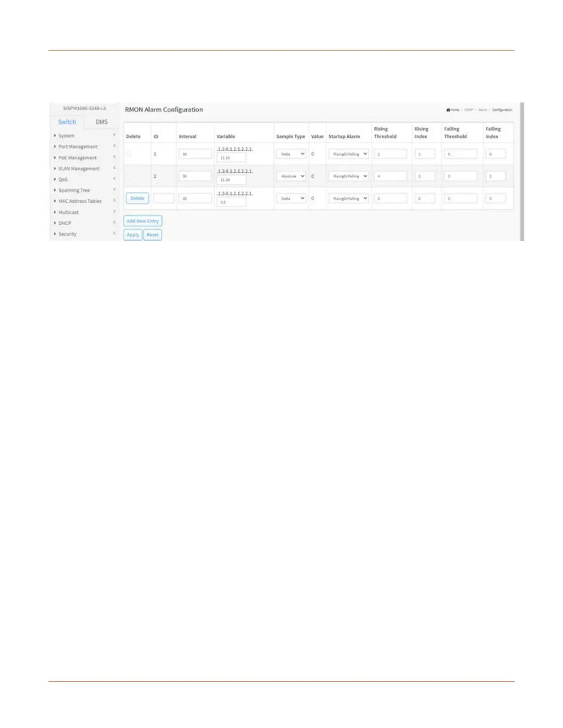Screen dimensions: 563x728
Task: Click the ID field in the new entry row
Action: coord(164,198)
